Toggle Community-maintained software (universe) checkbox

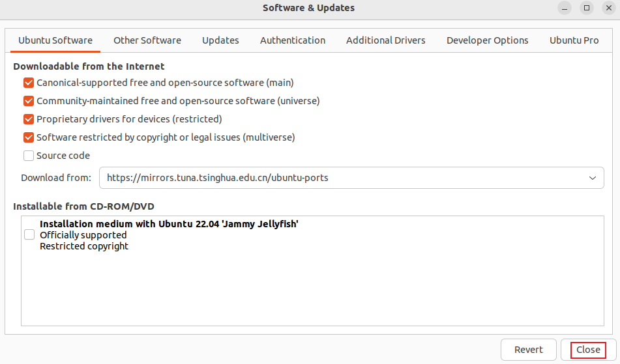[x=29, y=101]
